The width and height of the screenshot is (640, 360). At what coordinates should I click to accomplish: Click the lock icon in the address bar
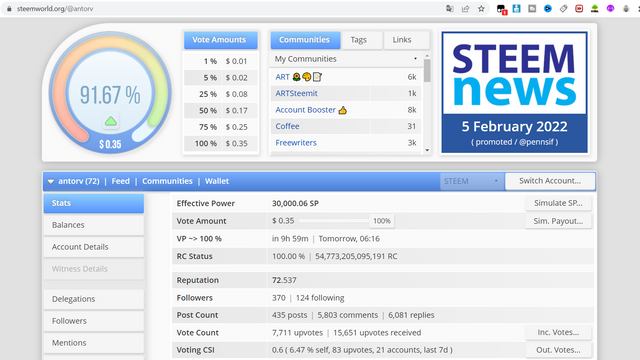coord(9,9)
